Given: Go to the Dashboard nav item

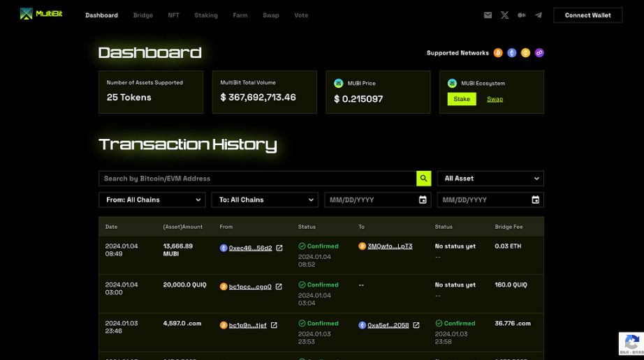Looking at the screenshot, I should (101, 15).
